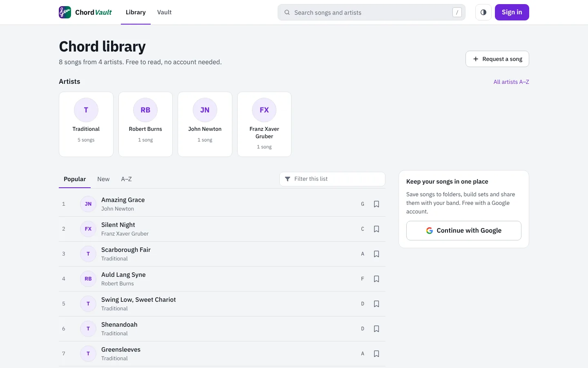Toggle the bookmark on Shenandoah
Image resolution: width=588 pixels, height=368 pixels.
(x=376, y=329)
